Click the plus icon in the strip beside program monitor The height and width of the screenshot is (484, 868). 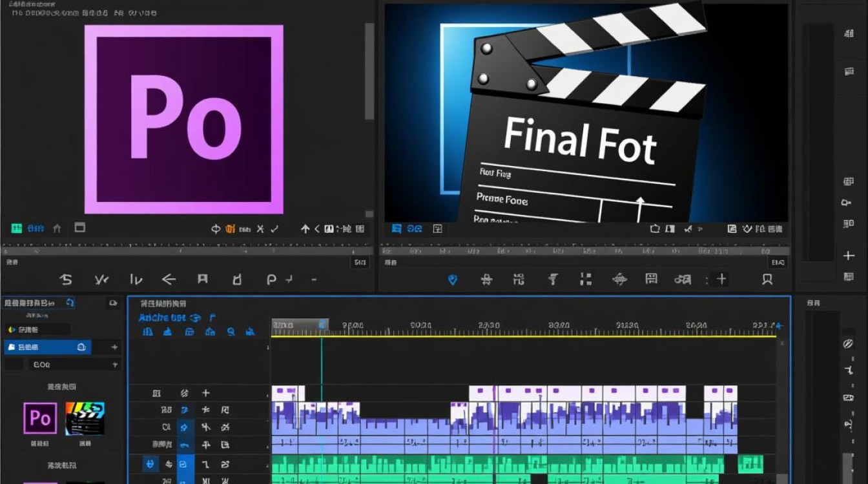[x=849, y=256]
